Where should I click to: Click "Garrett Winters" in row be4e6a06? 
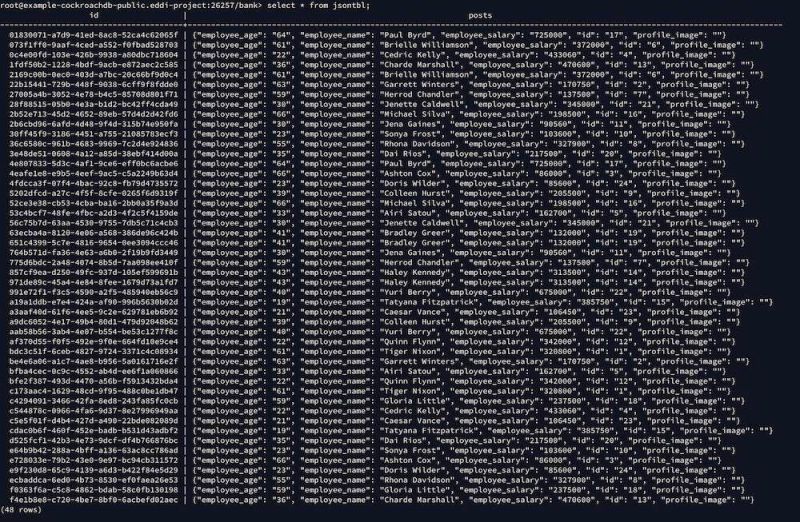click(x=419, y=361)
